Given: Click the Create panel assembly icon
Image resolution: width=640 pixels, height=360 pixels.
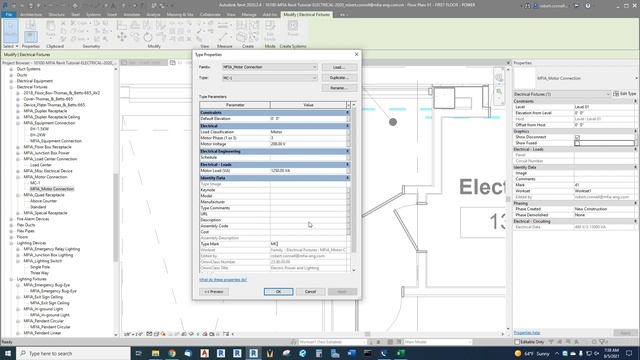Looking at the screenshot, I should [x=242, y=37].
